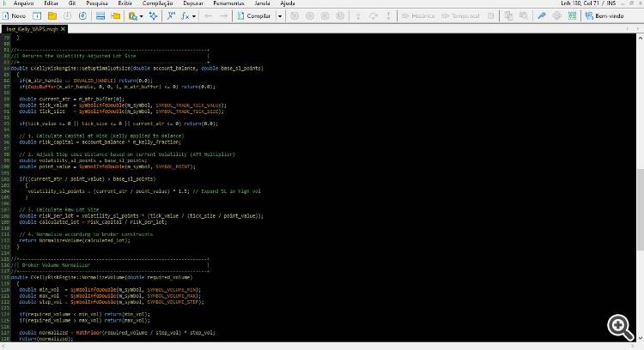Pause debugging with the pause icon
The width and height of the screenshot is (644, 350).
[x=325, y=16]
